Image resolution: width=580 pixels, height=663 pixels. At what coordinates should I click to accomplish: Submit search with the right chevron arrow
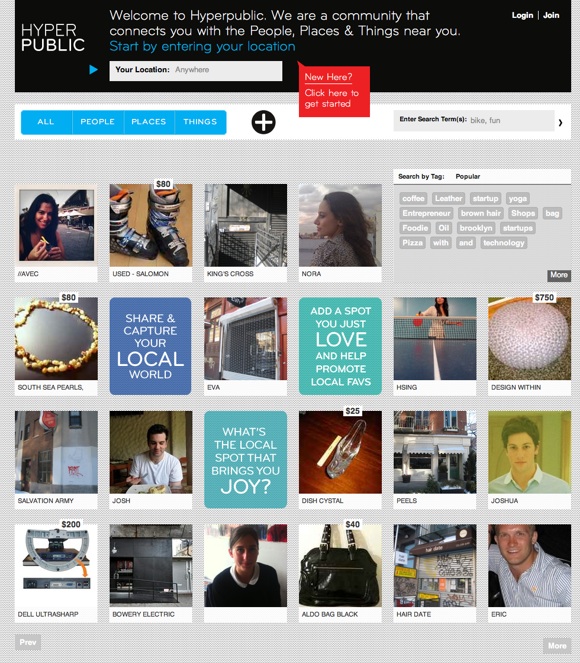point(561,123)
